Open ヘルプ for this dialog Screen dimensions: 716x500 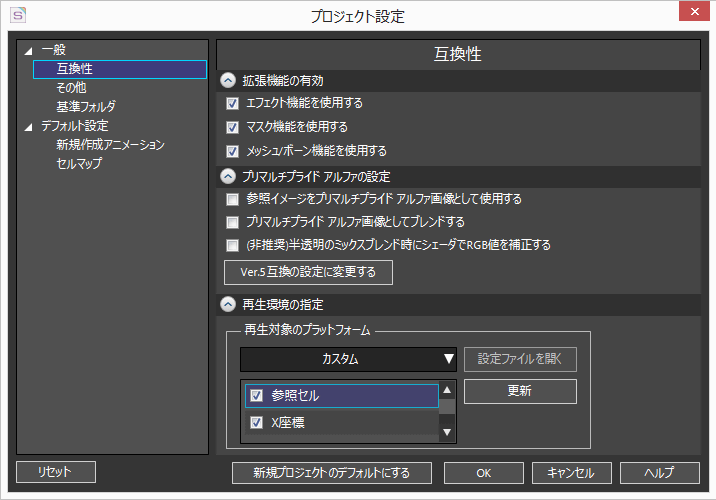[659, 473]
